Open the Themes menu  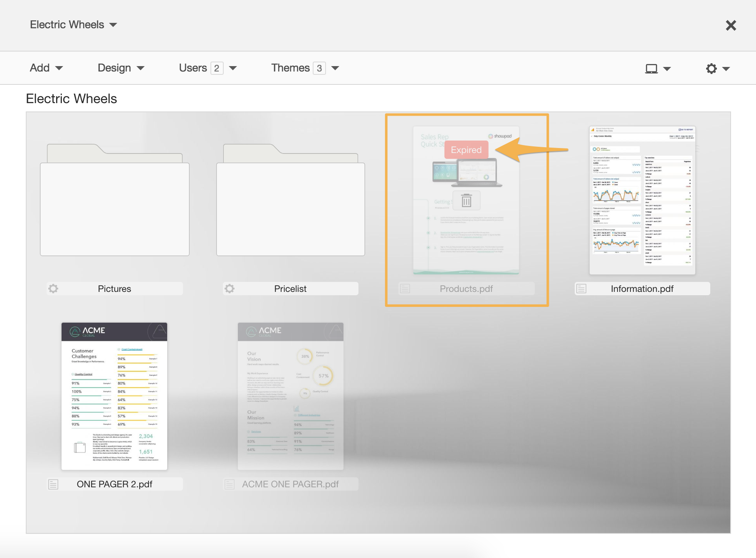click(305, 68)
